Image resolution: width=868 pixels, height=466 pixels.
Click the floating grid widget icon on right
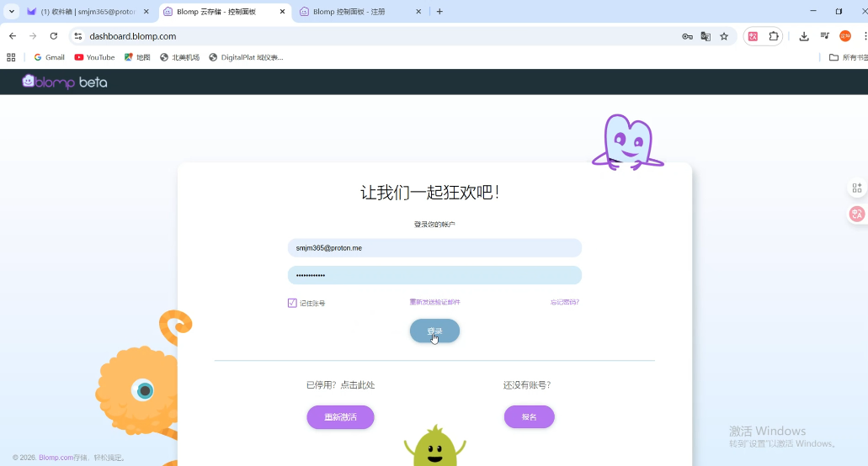click(x=857, y=188)
